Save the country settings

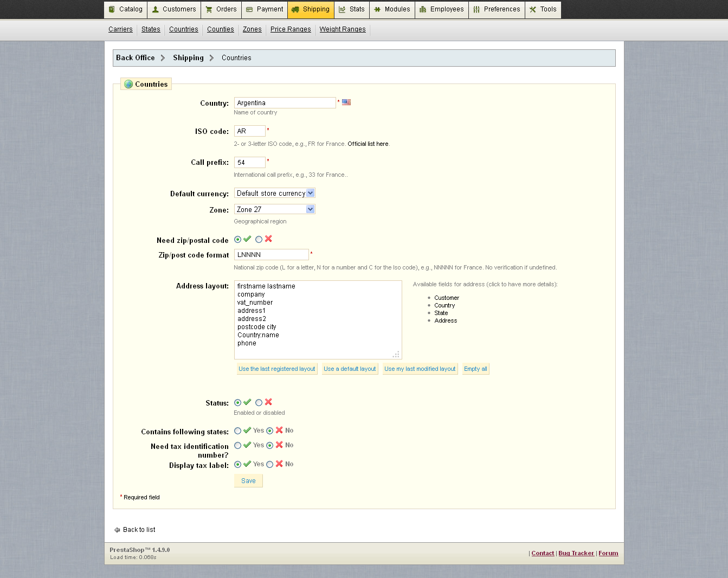[x=248, y=481]
